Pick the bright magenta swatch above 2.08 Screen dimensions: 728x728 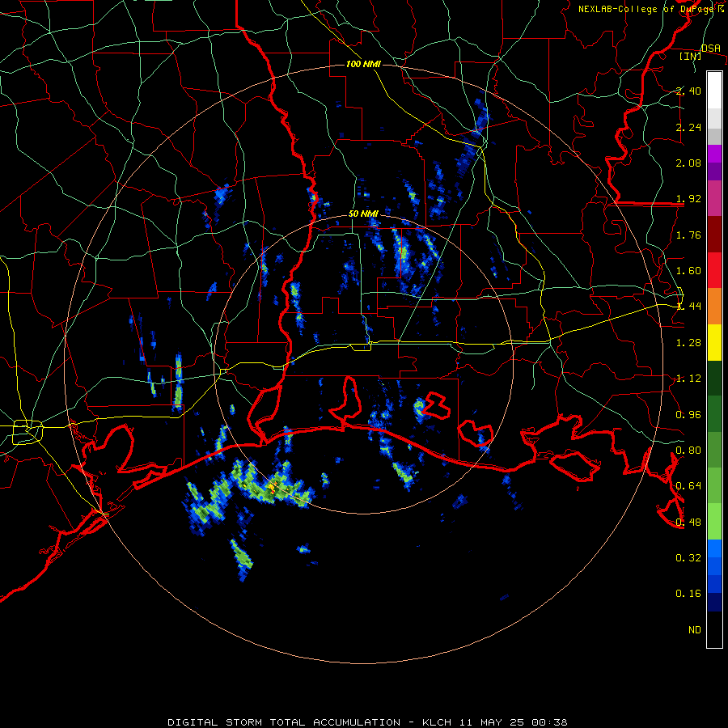click(x=714, y=153)
